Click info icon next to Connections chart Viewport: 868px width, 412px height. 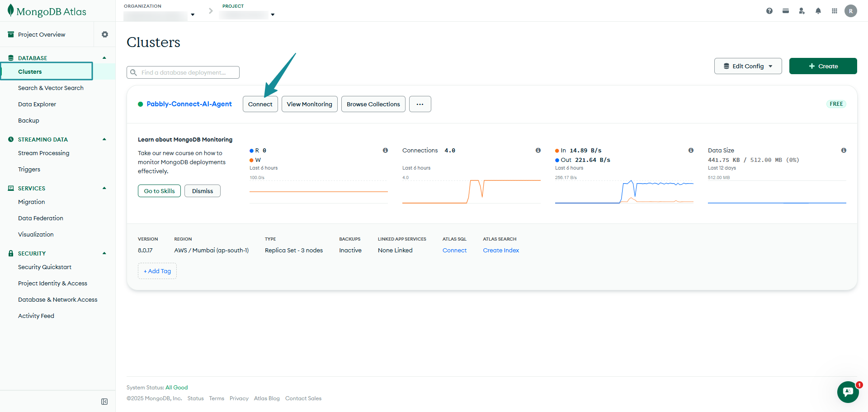pos(538,151)
